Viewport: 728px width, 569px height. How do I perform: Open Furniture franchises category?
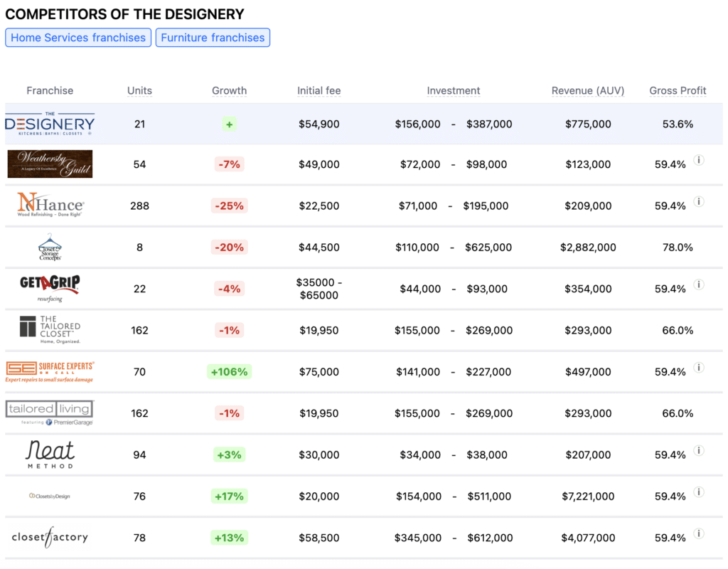(x=213, y=38)
